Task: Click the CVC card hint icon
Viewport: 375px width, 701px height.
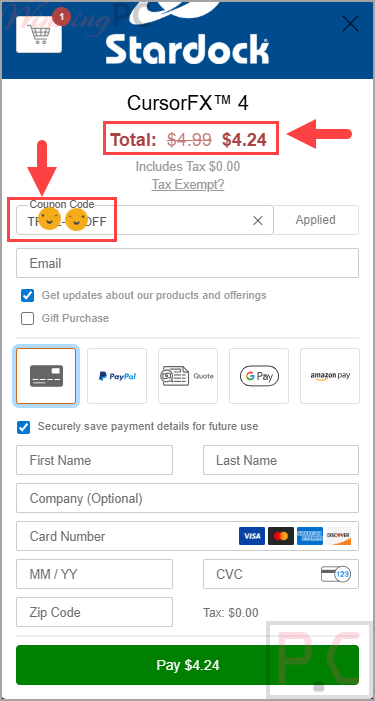Action: point(336,574)
